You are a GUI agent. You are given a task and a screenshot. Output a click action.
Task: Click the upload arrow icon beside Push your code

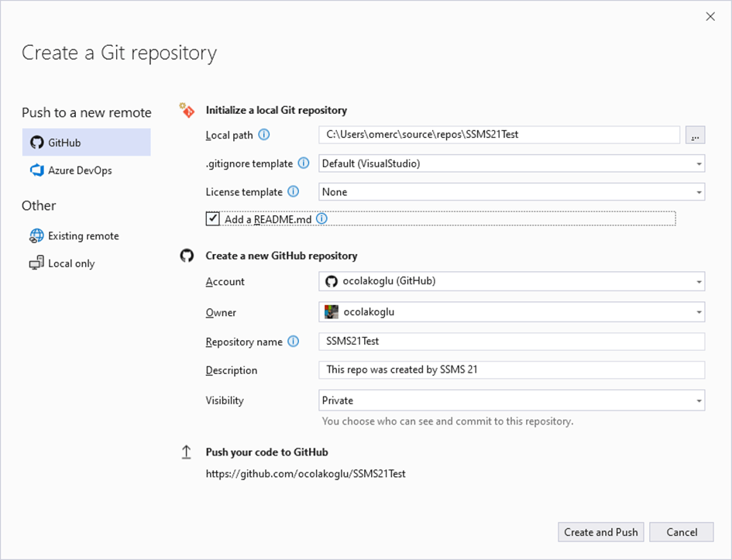[187, 452]
